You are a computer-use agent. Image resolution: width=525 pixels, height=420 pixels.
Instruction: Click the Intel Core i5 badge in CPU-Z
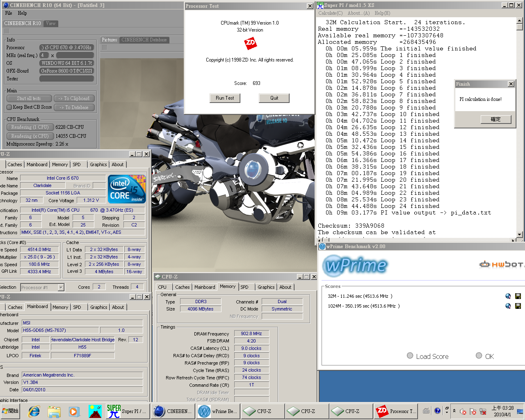[127, 189]
